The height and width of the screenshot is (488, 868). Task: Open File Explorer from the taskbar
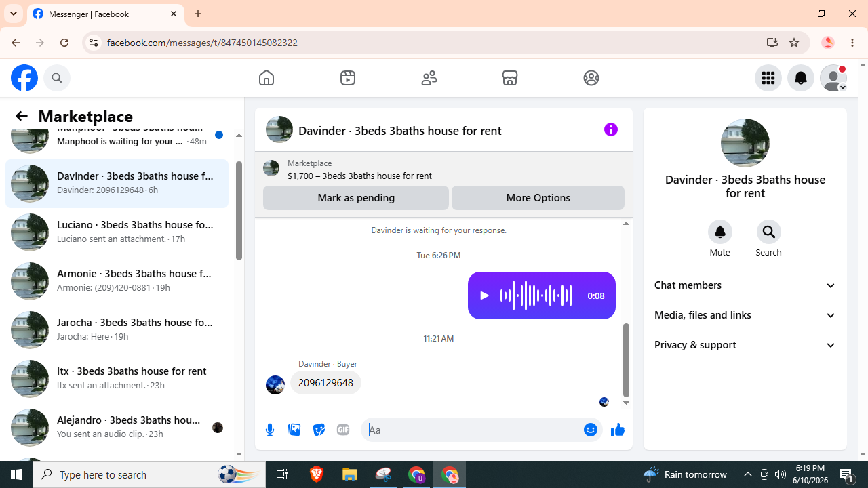pyautogui.click(x=350, y=474)
